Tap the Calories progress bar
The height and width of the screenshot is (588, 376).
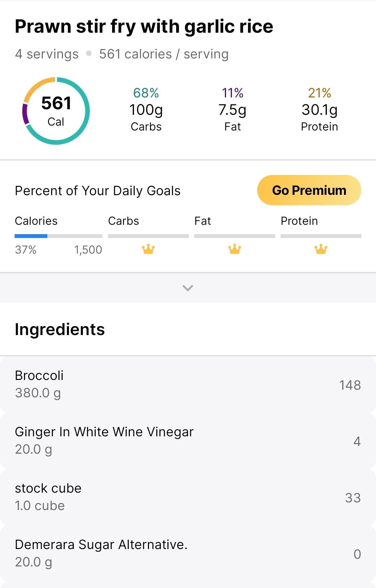point(58,236)
